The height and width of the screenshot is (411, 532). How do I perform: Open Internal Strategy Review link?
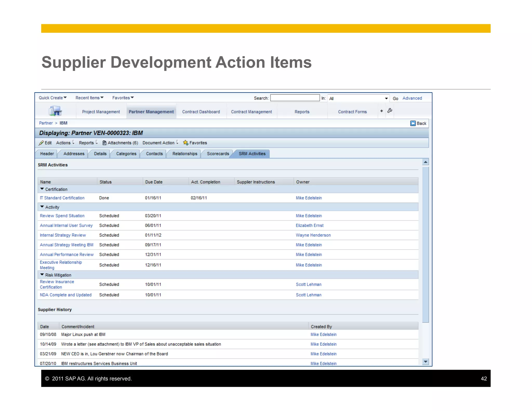63,235
